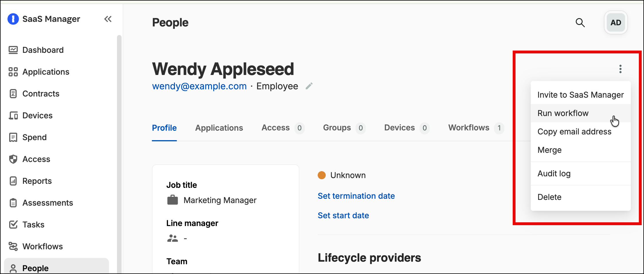Select Merge from the menu
This screenshot has width=644, height=274.
click(x=581, y=150)
